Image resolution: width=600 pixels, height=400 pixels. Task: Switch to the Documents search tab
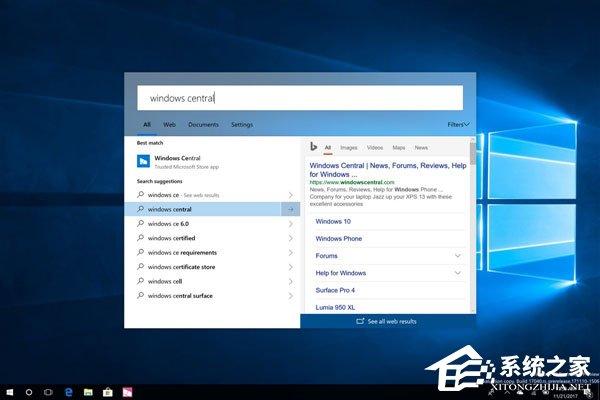coord(203,124)
